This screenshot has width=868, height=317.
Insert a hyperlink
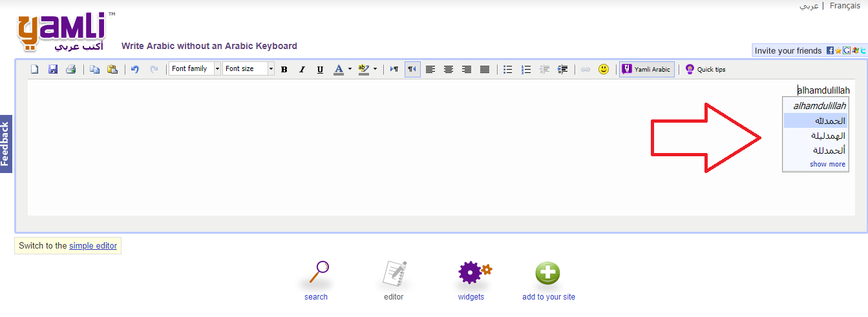click(586, 69)
